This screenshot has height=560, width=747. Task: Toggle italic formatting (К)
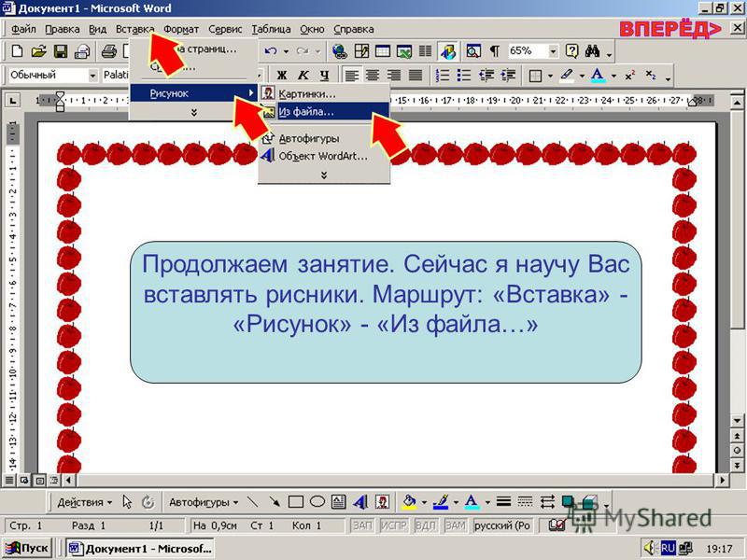(303, 76)
